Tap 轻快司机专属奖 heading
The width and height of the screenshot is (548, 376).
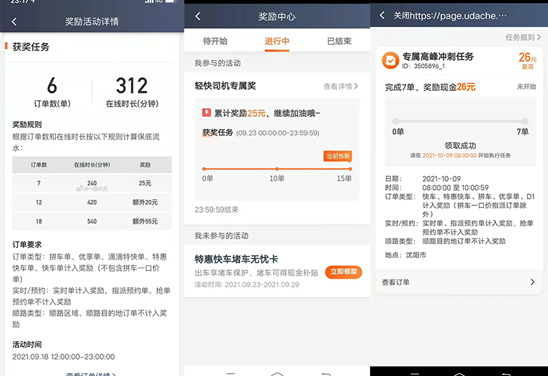coord(225,86)
